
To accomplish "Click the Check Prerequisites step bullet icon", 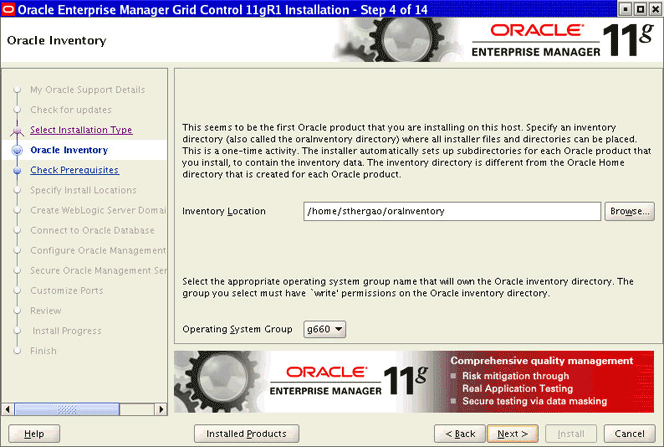I will 17,170.
